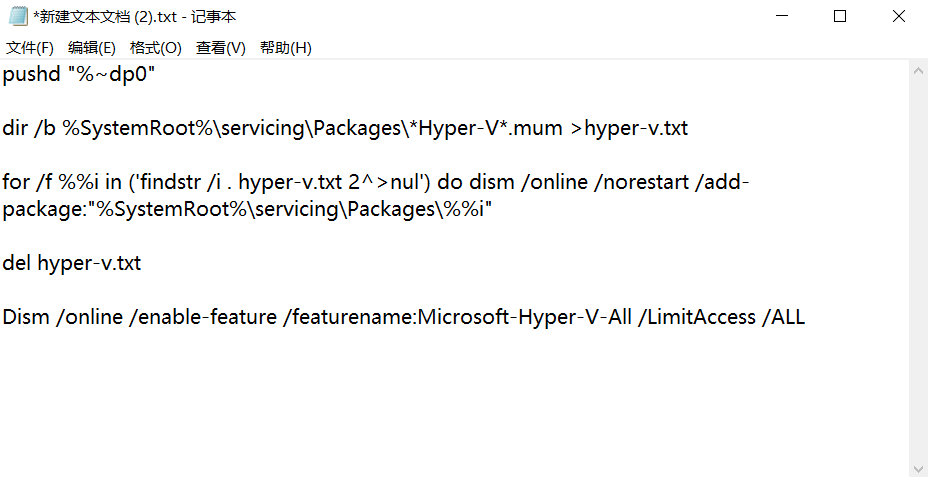Open the 编辑(E) menu
This screenshot has height=477, width=928.
(x=92, y=48)
